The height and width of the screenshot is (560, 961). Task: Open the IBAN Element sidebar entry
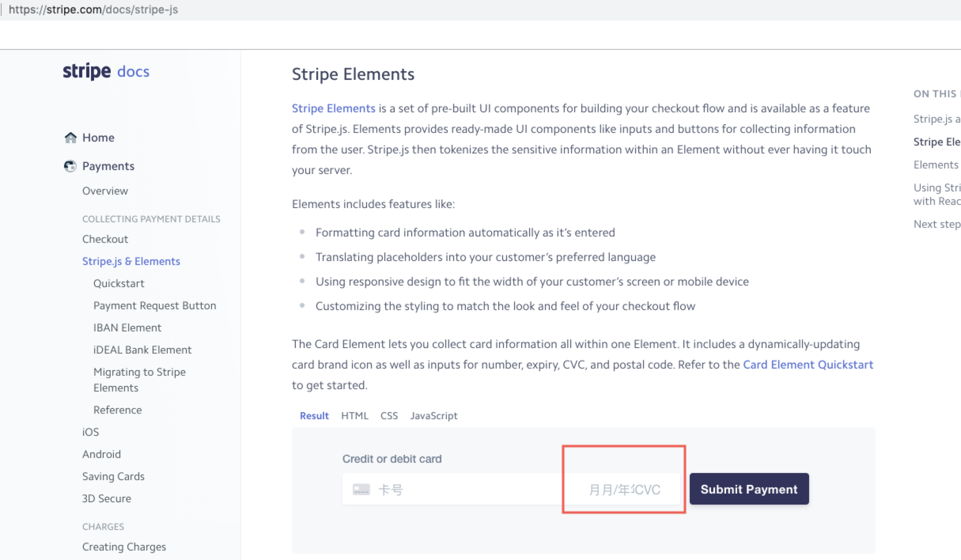(127, 327)
